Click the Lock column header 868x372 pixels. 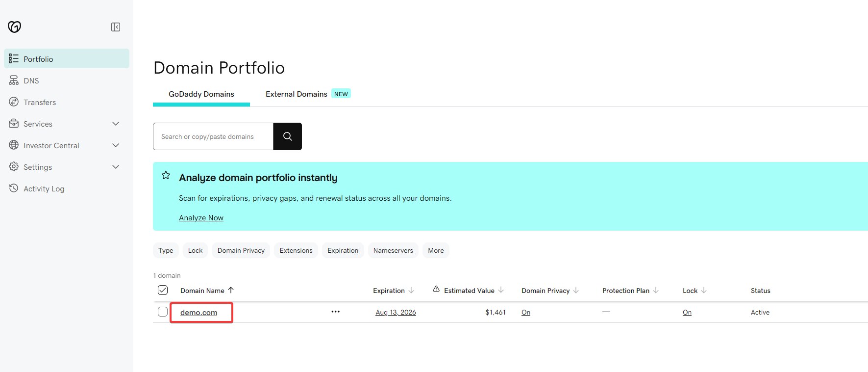click(690, 291)
